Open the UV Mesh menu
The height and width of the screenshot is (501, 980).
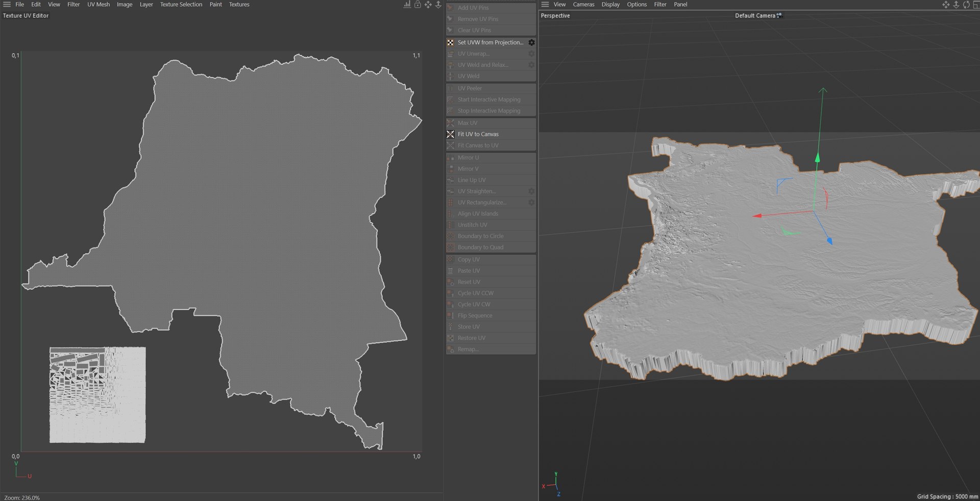point(99,4)
